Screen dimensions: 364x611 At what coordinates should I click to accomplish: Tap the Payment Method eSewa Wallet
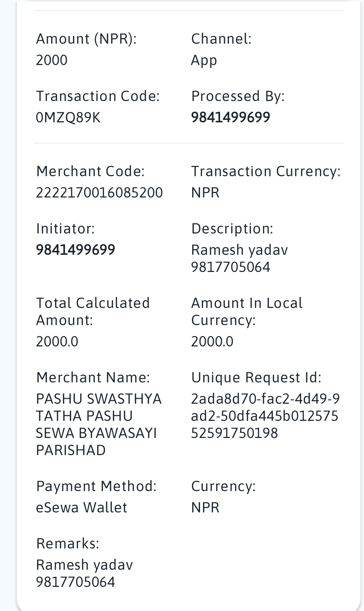point(81,508)
